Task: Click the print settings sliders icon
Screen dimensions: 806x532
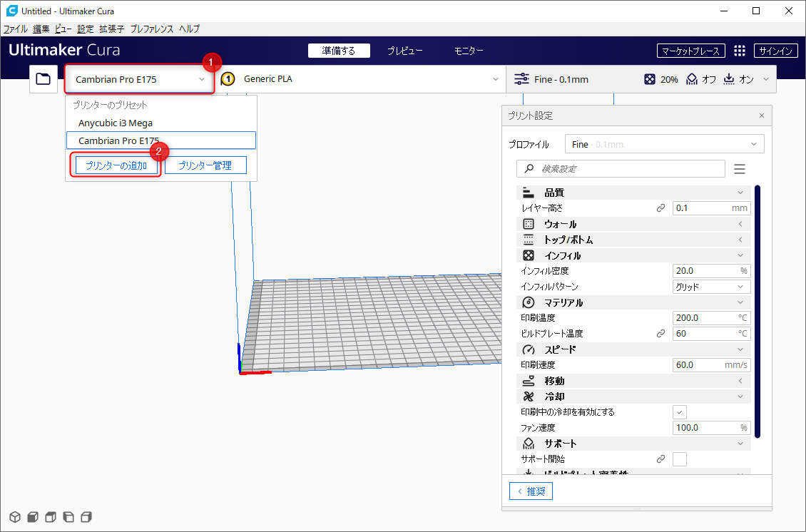Action: click(x=521, y=79)
